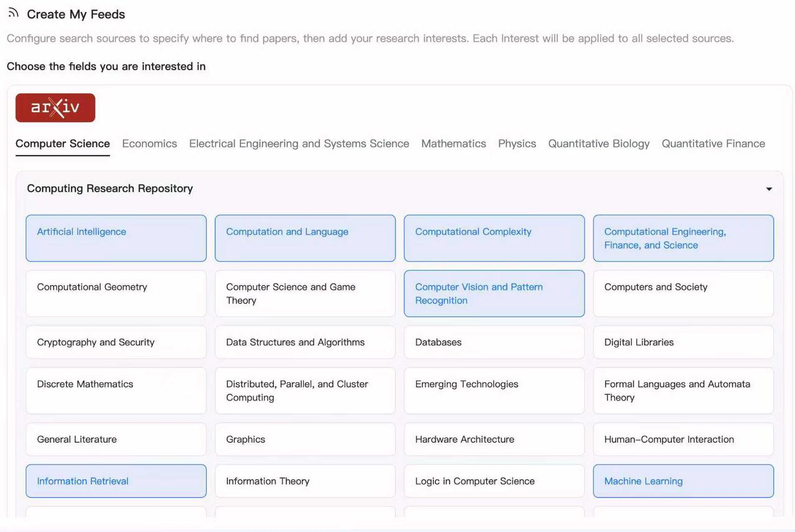Click the Computing Research Repository header
This screenshot has width=795, height=532.
tap(399, 189)
